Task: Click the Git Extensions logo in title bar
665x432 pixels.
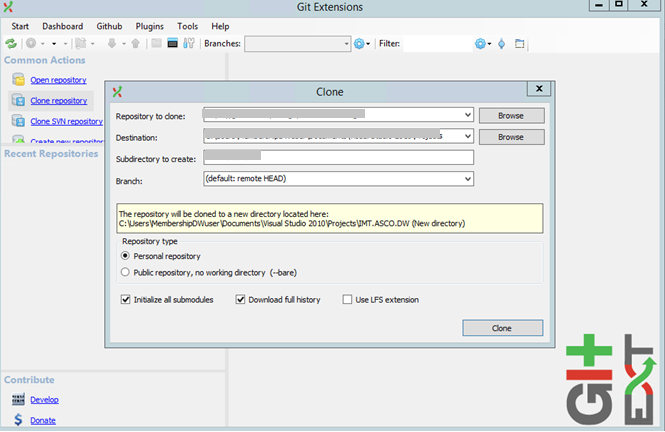Action: tap(8, 7)
